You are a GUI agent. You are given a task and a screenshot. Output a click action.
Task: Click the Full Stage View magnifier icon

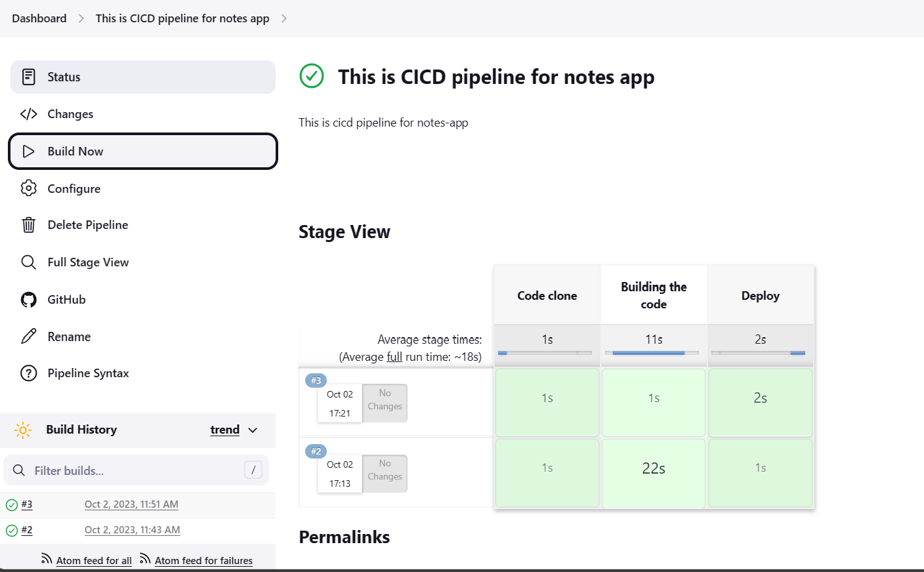click(28, 262)
